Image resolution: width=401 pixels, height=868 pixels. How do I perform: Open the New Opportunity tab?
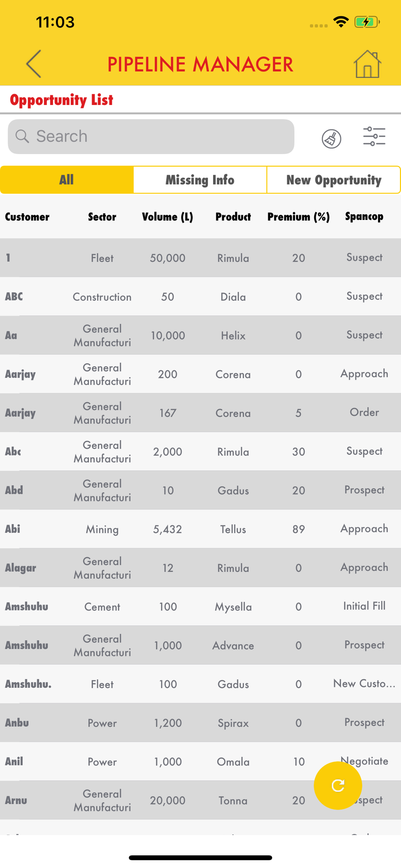(x=334, y=180)
